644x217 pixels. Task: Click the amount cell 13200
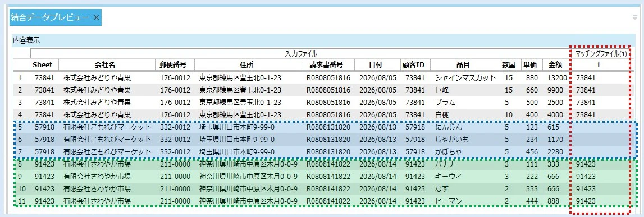coord(558,77)
